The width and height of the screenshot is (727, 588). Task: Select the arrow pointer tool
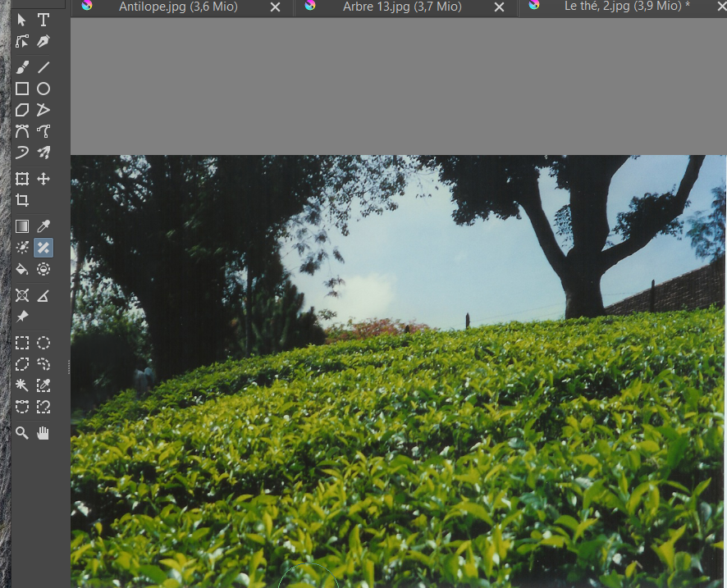tap(22, 20)
